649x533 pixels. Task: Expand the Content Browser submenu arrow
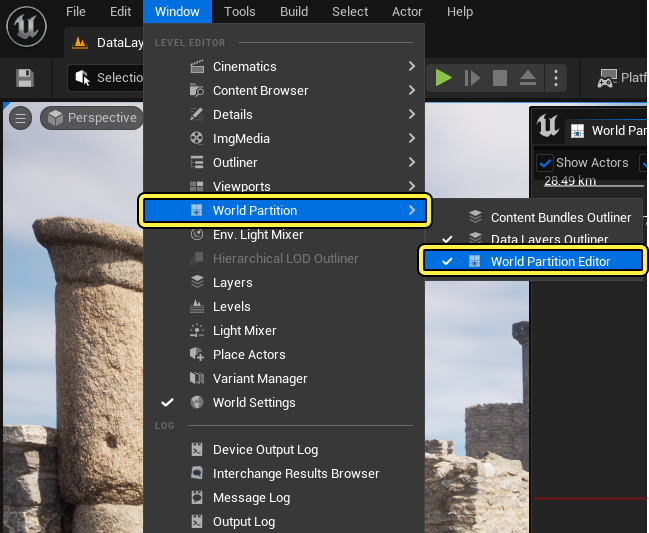click(411, 90)
